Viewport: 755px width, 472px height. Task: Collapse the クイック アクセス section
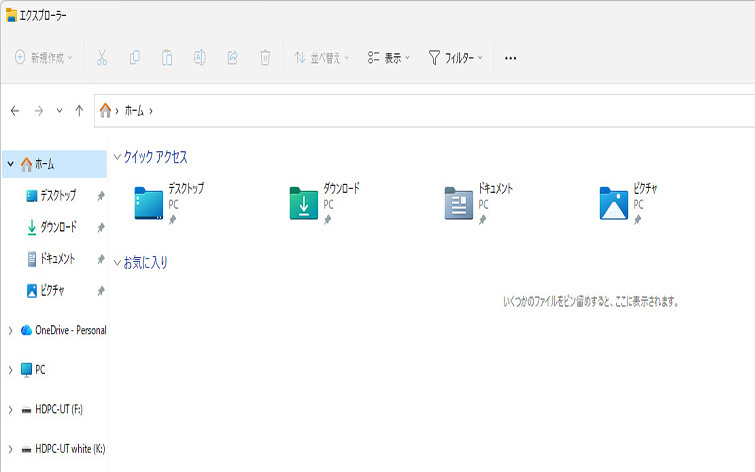pyautogui.click(x=118, y=157)
